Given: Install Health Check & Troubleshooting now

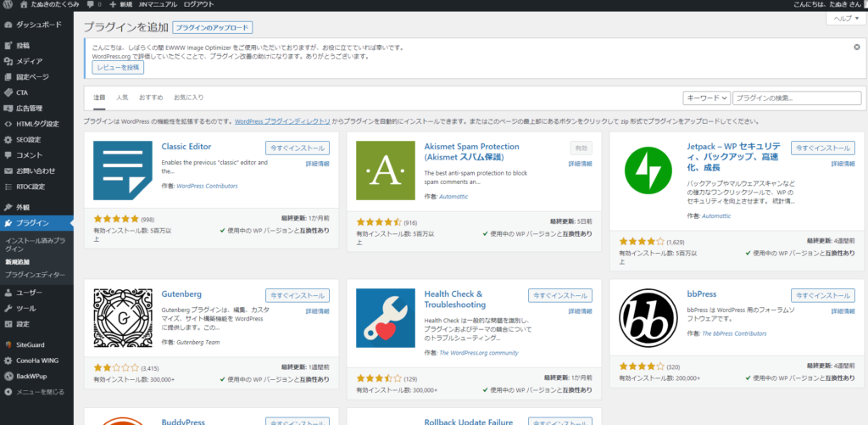Looking at the screenshot, I should [x=560, y=295].
